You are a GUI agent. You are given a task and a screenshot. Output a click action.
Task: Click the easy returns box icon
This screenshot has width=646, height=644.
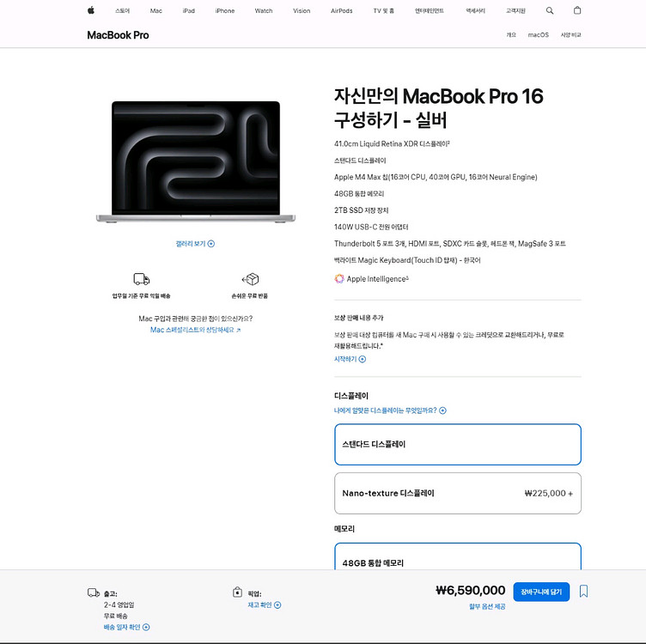250,279
